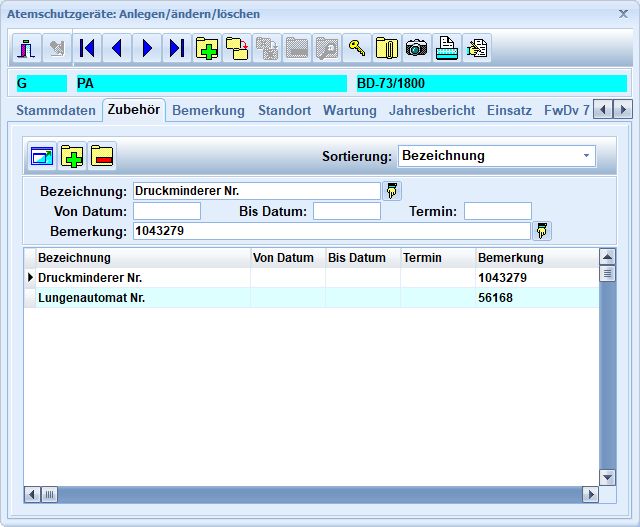
Task: Click the Bis Datum input field
Action: pos(347,211)
